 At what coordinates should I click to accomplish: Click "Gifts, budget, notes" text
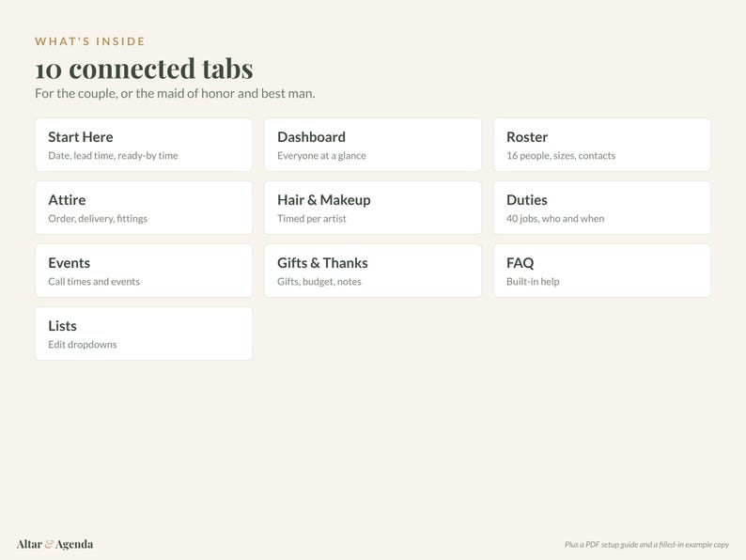click(x=319, y=282)
